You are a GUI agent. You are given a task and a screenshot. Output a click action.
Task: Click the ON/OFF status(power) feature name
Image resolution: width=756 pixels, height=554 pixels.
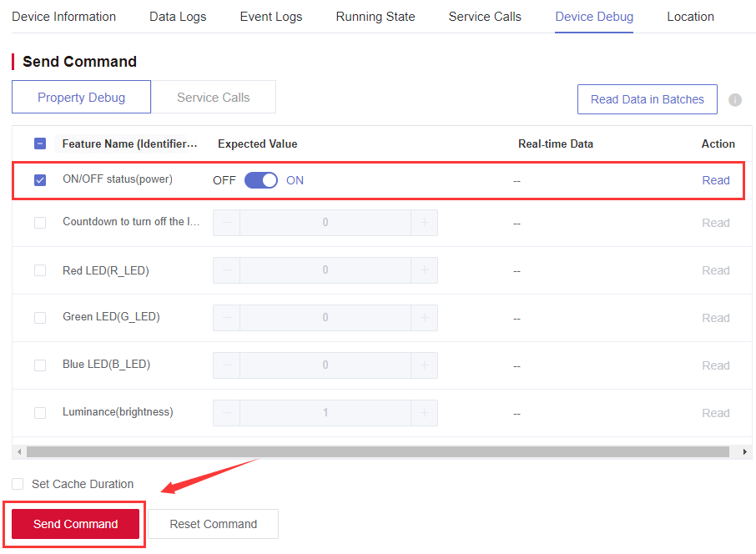(x=118, y=179)
